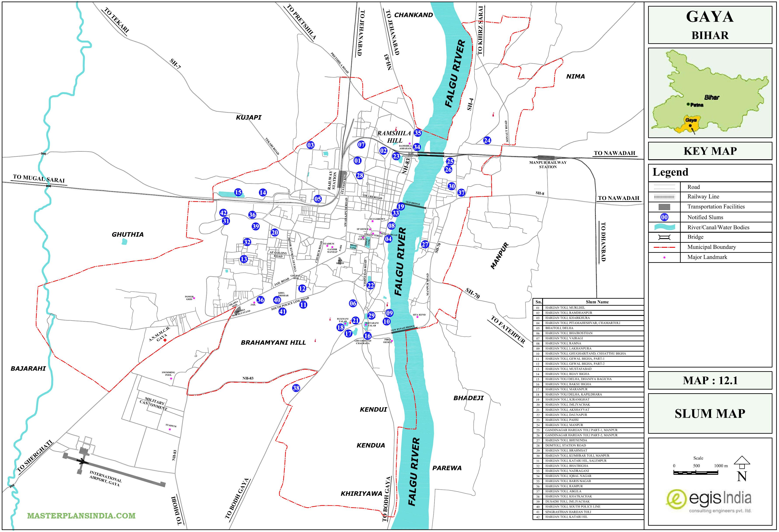Select slum marker 18 near Rukmani Talab
Viewport: 779px width, 532px height.
[x=340, y=327]
